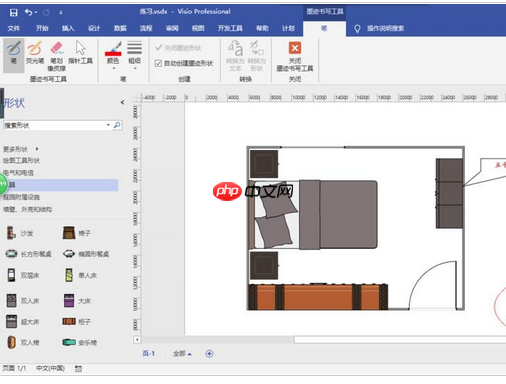Image resolution: width=506 pixels, height=384 pixels.
Task: Click the macro recording icon in status bar
Action: pos(78,368)
